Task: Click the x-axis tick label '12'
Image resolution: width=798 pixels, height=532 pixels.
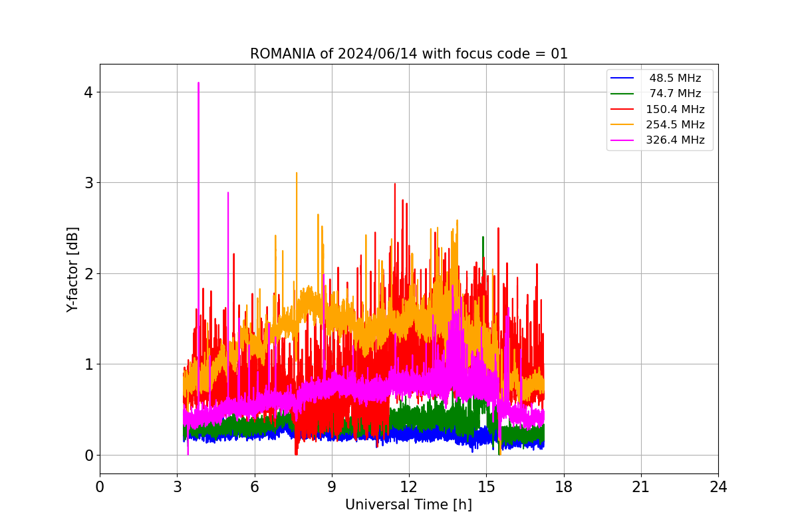Action: tap(409, 487)
